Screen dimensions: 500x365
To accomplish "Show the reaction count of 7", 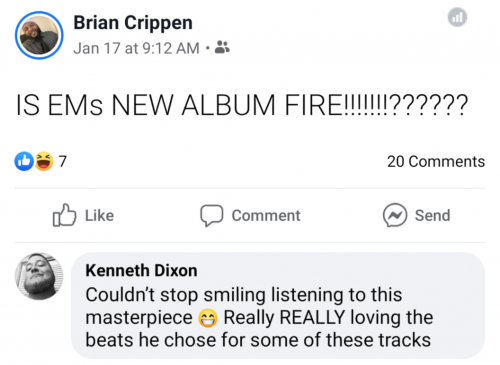I will 63,162.
